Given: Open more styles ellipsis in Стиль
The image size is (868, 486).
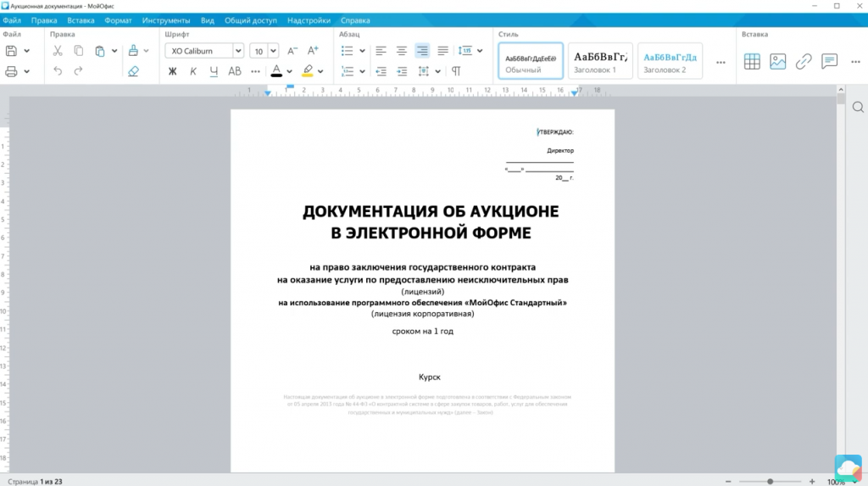Looking at the screenshot, I should coord(721,63).
